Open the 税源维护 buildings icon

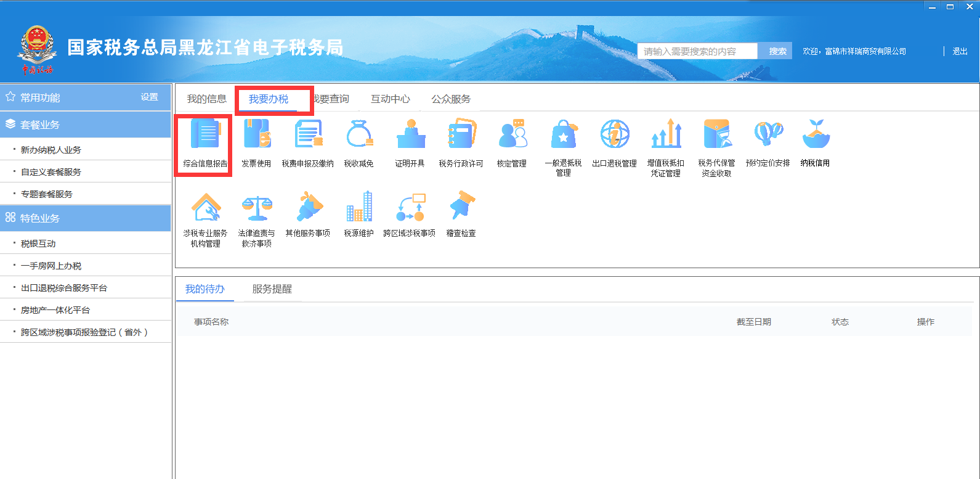click(x=358, y=207)
